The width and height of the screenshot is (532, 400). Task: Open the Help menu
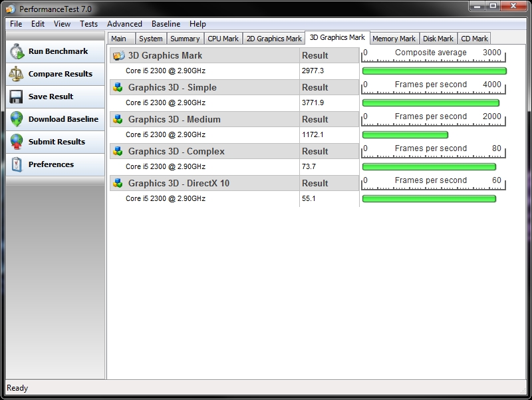pyautogui.click(x=198, y=24)
